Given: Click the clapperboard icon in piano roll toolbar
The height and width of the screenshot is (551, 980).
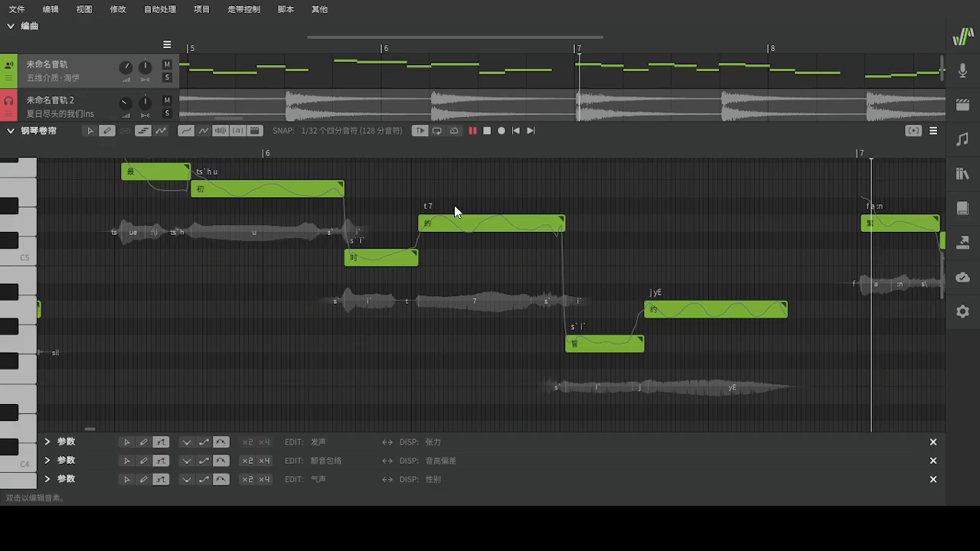Looking at the screenshot, I should coord(256,131).
